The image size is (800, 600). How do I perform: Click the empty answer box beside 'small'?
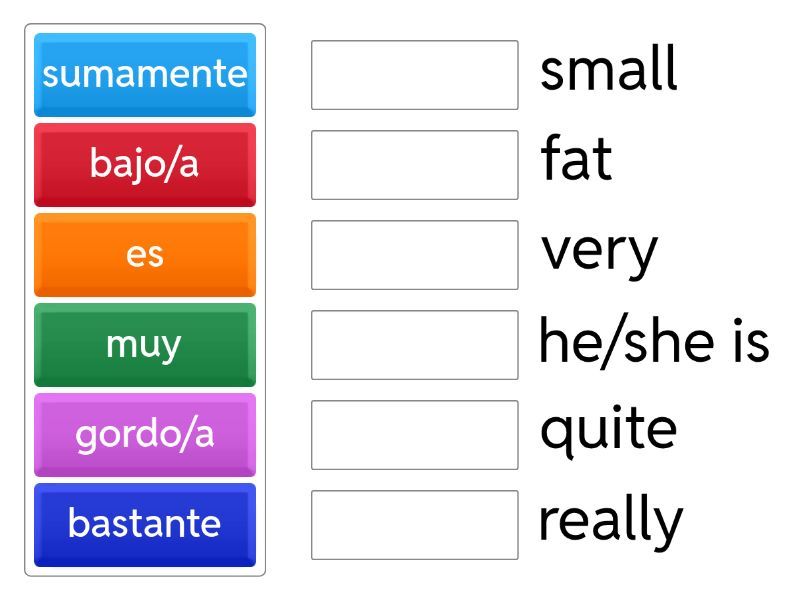415,75
